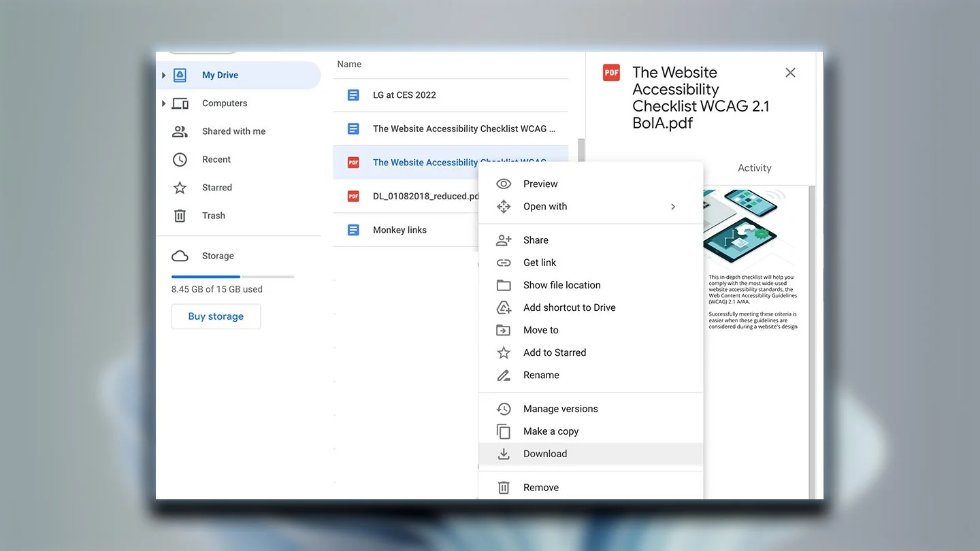980x551 pixels.
Task: Click the Add to Starred star icon in menu
Action: tap(504, 352)
